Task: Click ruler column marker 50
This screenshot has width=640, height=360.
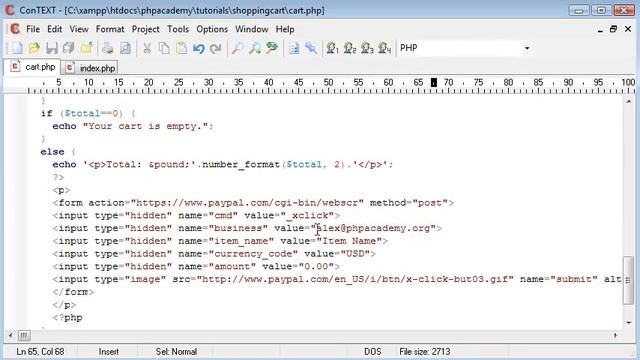Action: tap(328, 82)
